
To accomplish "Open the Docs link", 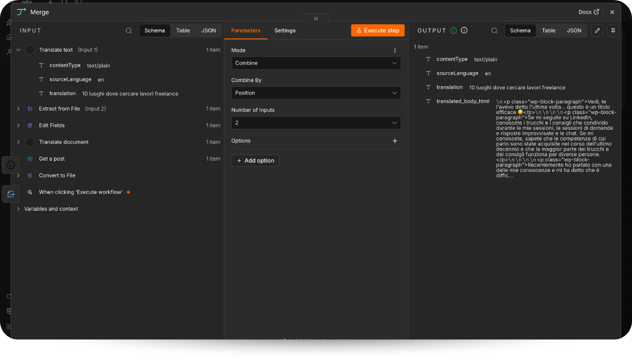I will point(589,12).
